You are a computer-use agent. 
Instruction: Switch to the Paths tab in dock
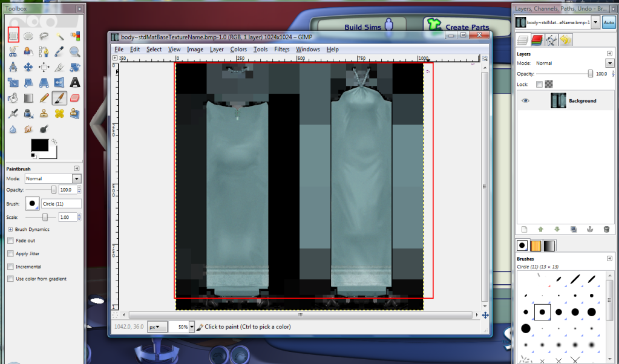click(x=551, y=40)
